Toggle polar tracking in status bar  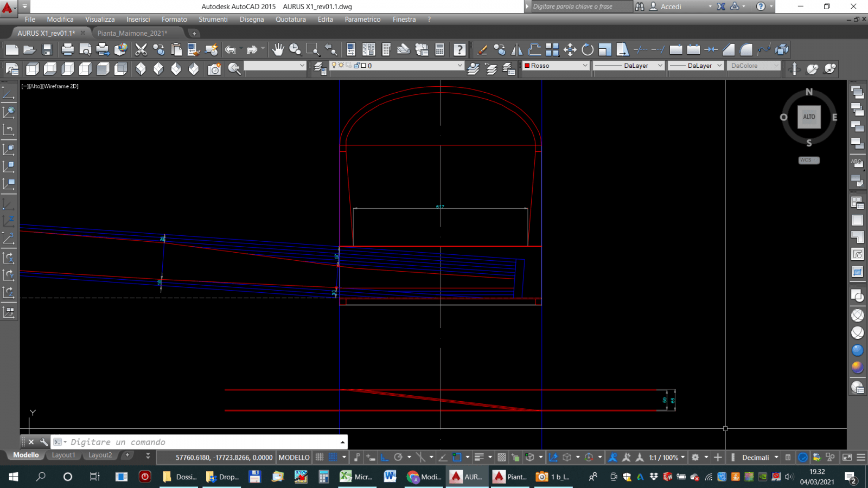(x=398, y=458)
